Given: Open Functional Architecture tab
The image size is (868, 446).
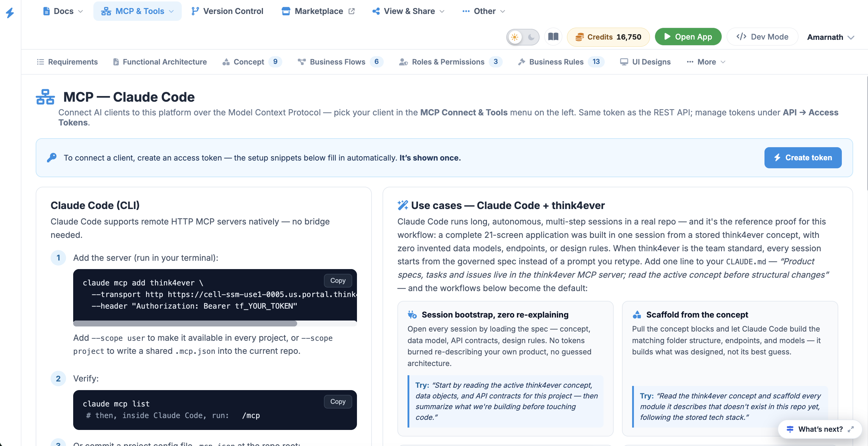Looking at the screenshot, I should click(x=160, y=62).
